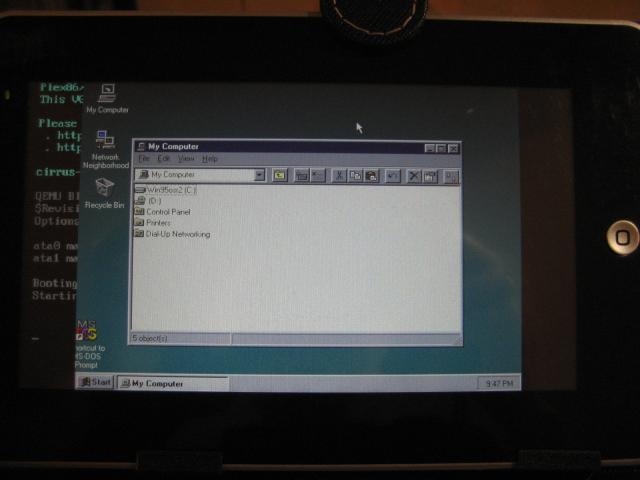Screen dimensions: 640x480
Task: Click the Copy toolbar icon
Action: [355, 176]
